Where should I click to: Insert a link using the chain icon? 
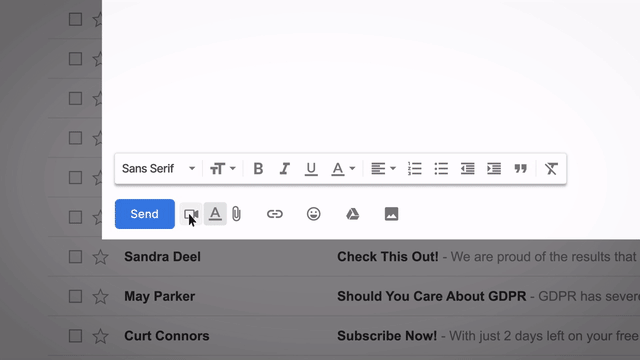275,214
